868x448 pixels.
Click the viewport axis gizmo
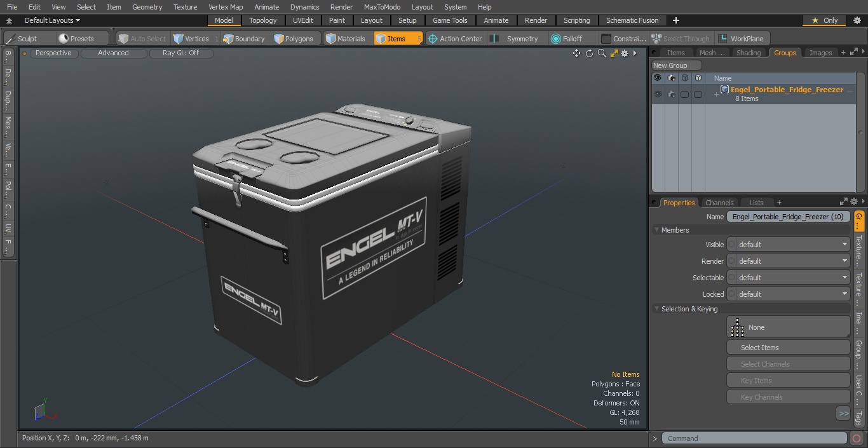tap(45, 410)
